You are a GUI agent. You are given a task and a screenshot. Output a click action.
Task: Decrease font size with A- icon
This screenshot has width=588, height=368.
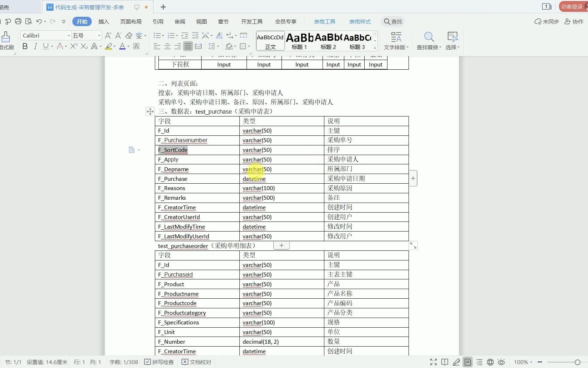(118, 35)
